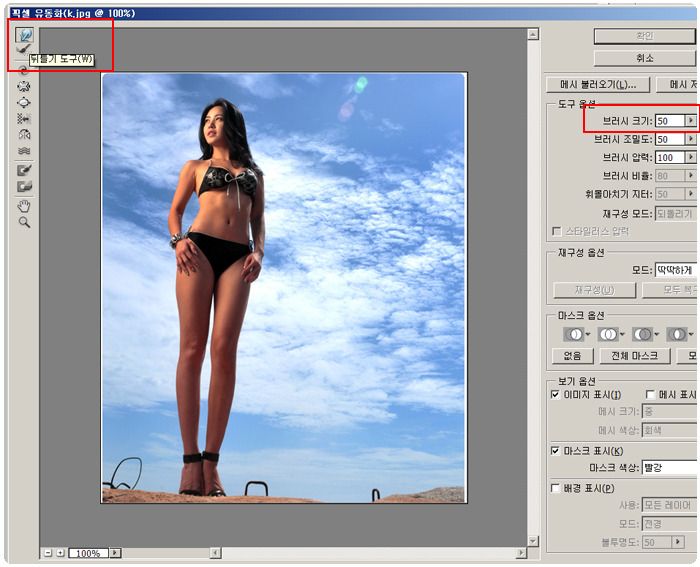Toggle the 마스크 표시 checkbox
This screenshot has height=567, width=700.
point(555,450)
